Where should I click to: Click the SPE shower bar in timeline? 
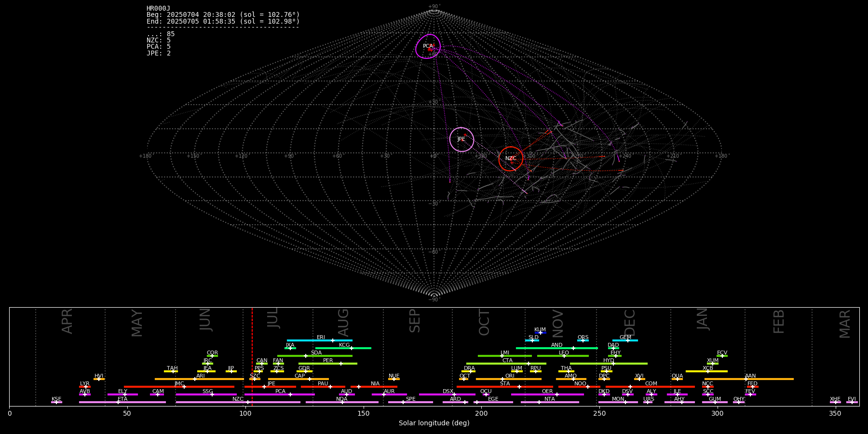point(410,402)
